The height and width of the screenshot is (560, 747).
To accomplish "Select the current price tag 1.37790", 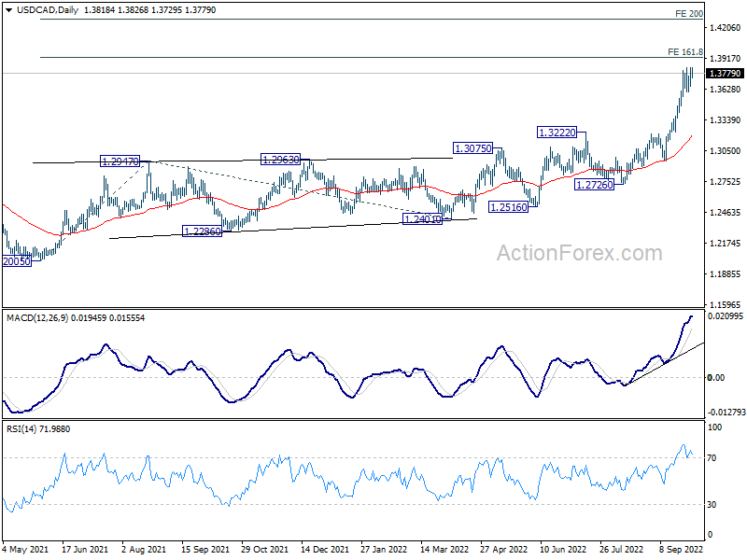I will tap(725, 74).
